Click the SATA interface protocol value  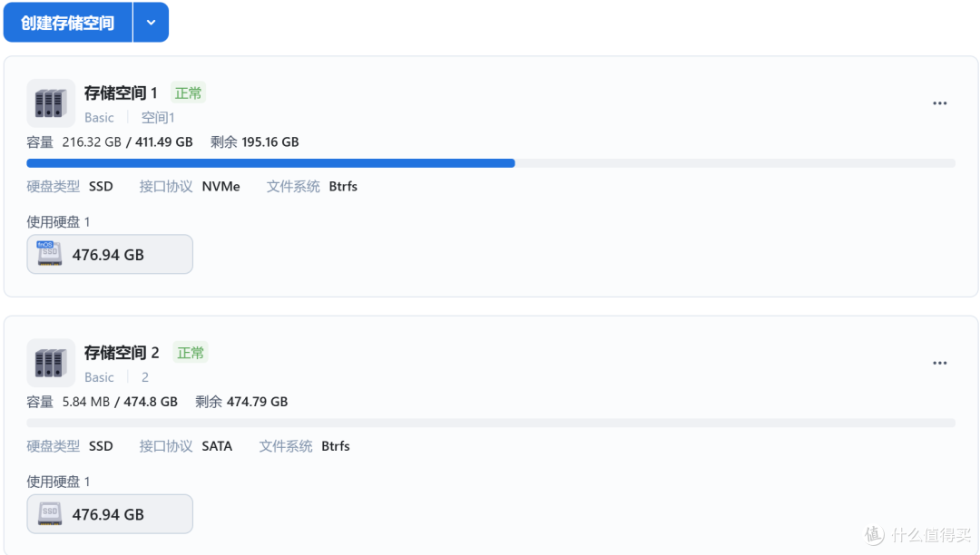(217, 446)
